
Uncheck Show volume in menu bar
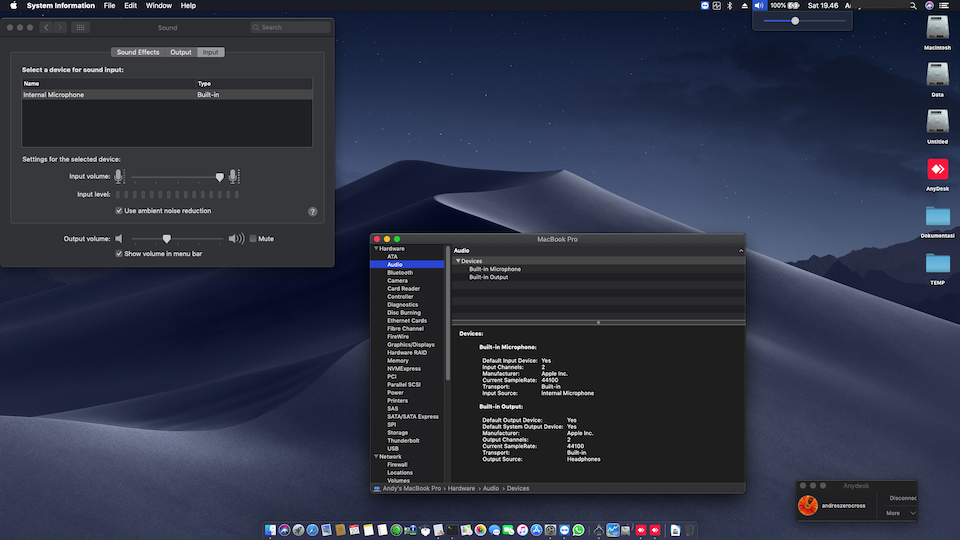pos(119,254)
